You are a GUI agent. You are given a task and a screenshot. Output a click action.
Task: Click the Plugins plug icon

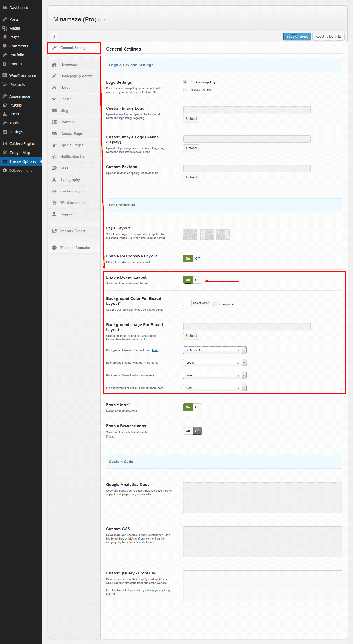(4, 105)
